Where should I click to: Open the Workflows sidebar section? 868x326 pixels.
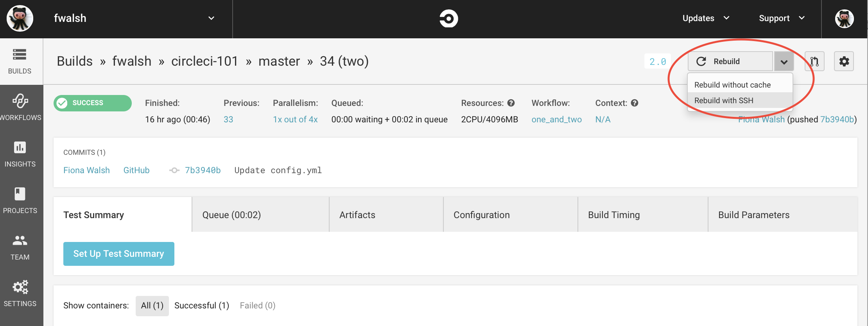click(20, 107)
